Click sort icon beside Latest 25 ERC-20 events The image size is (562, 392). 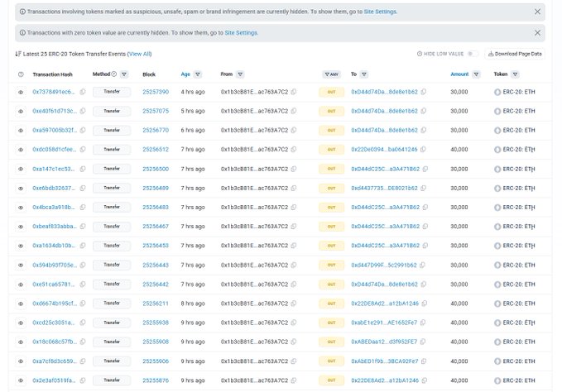[x=18, y=54]
